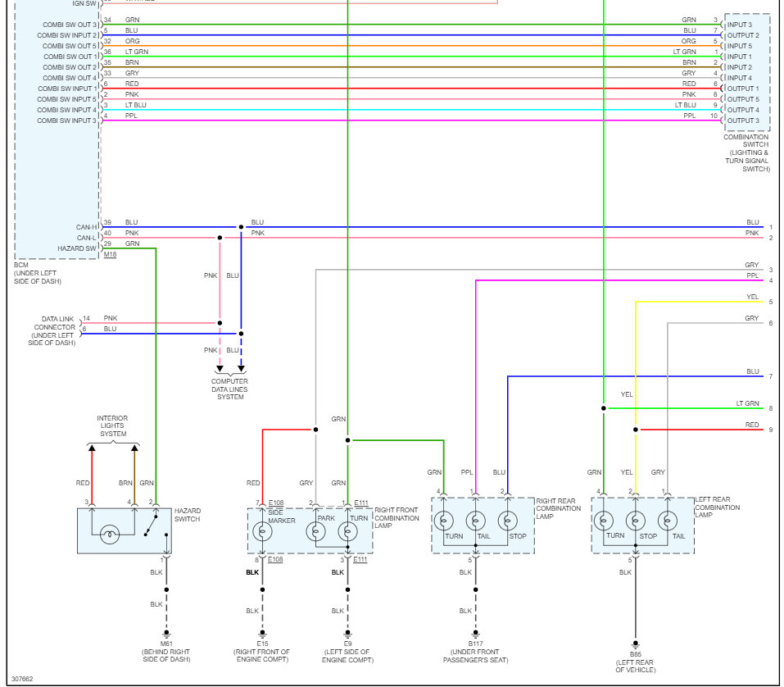Click the LT GRN label near pin 8
The width and height of the screenshot is (784, 687).
[x=747, y=403]
